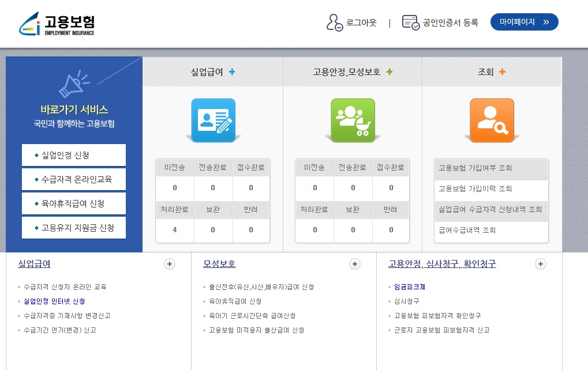Open 실업급여 수급자격 신청내역 조회
Image resolution: width=588 pixels, height=370 pixels.
click(x=491, y=209)
